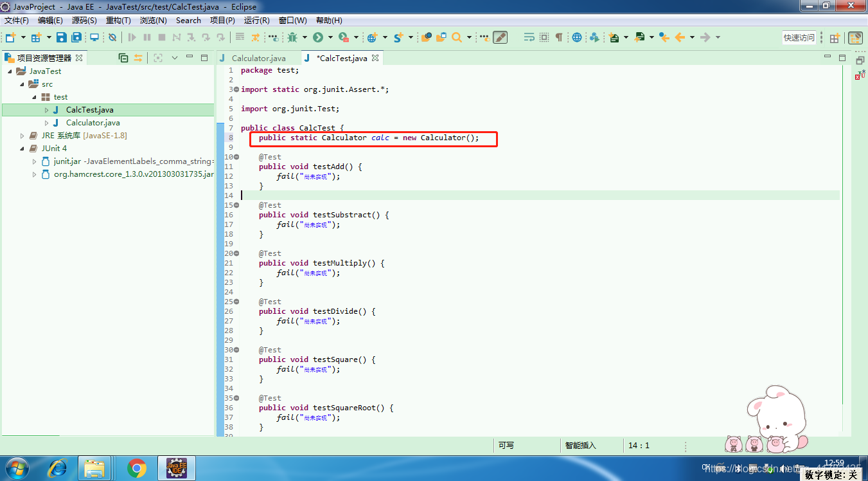Select CalcTest.java in project tree

(x=89, y=110)
